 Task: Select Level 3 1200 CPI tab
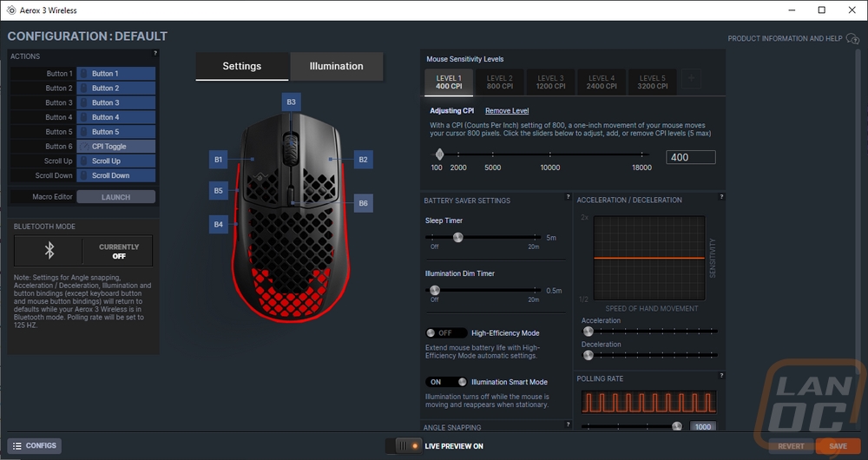[550, 82]
